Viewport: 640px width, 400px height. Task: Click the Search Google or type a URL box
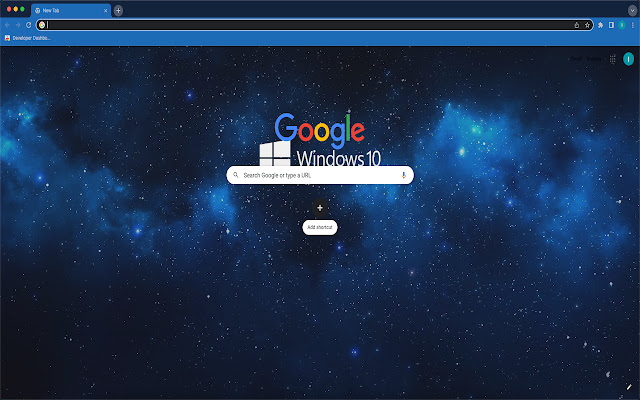[x=320, y=175]
